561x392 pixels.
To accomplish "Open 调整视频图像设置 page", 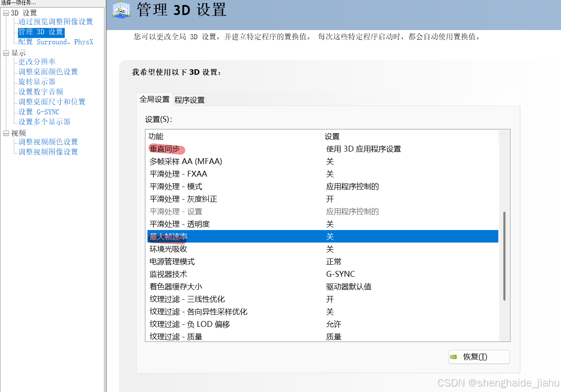I will coord(48,152).
